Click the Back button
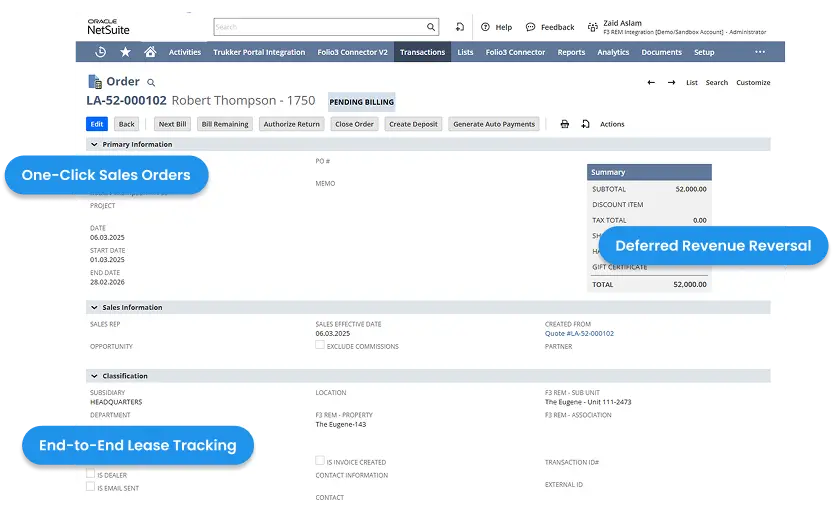The image size is (833, 517). [x=126, y=124]
